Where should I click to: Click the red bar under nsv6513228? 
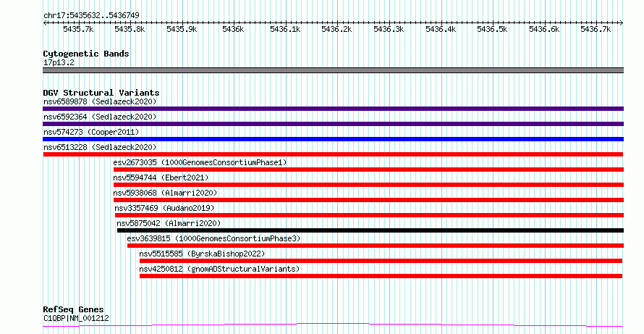tap(333, 154)
